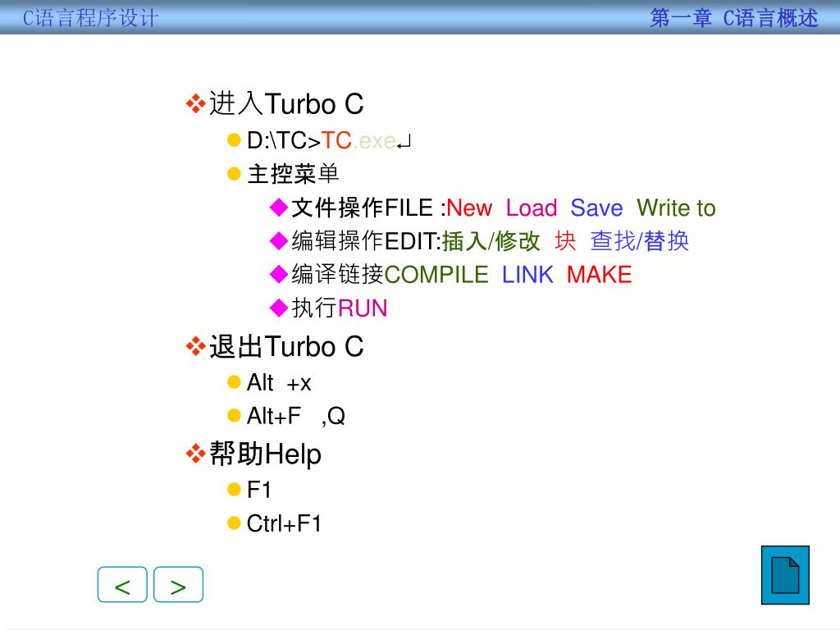Click the bullet text Alt+F ,Q

point(295,416)
